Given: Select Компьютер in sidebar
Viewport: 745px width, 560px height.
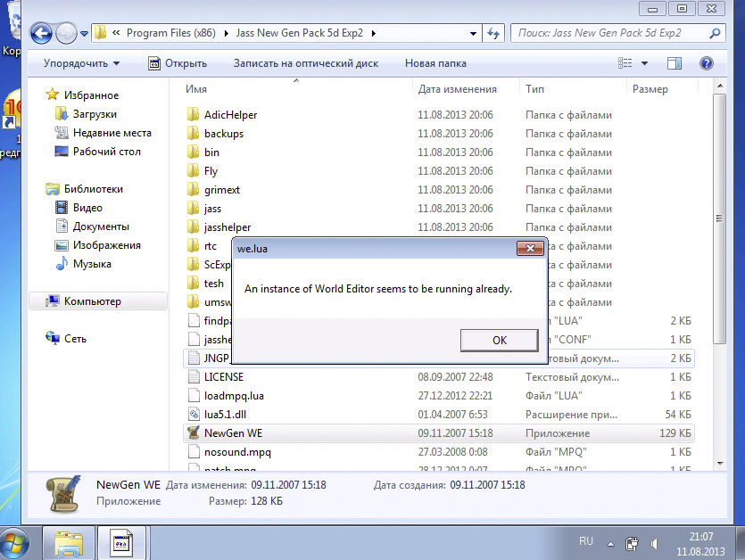Looking at the screenshot, I should [98, 301].
